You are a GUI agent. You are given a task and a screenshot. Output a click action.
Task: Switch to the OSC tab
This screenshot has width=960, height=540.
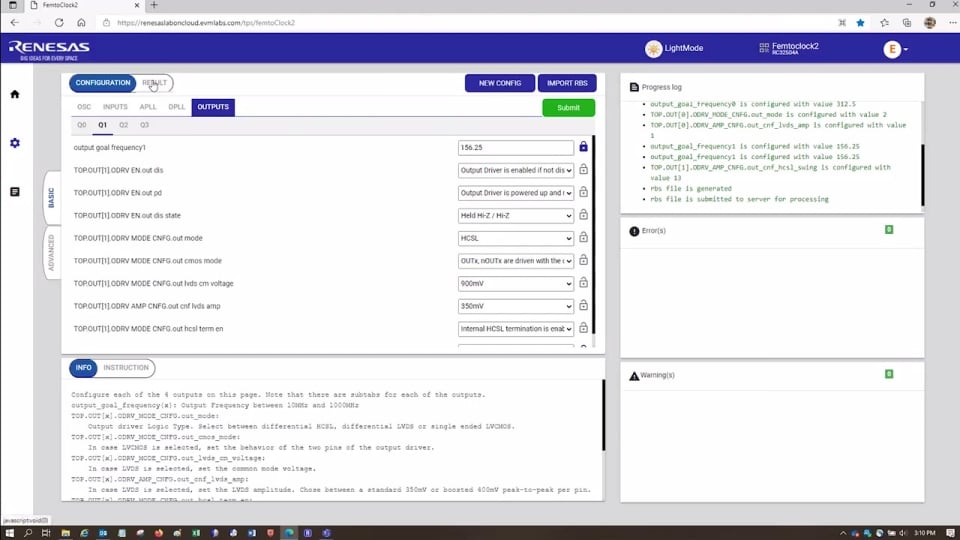pos(84,107)
